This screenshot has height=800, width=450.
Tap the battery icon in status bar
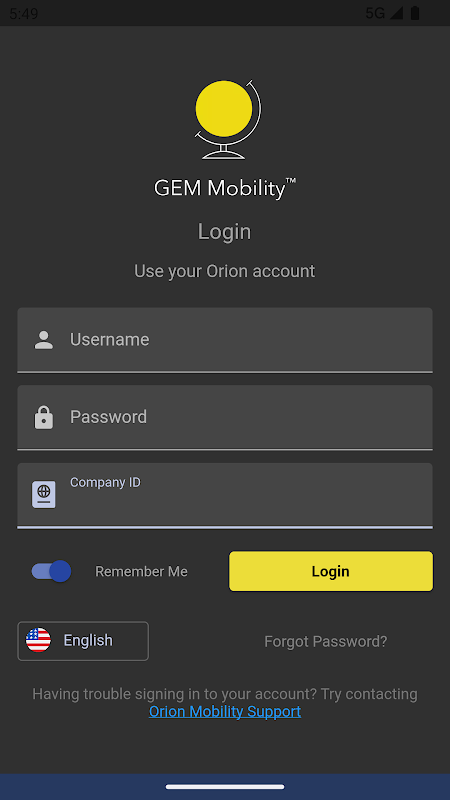pyautogui.click(x=415, y=13)
